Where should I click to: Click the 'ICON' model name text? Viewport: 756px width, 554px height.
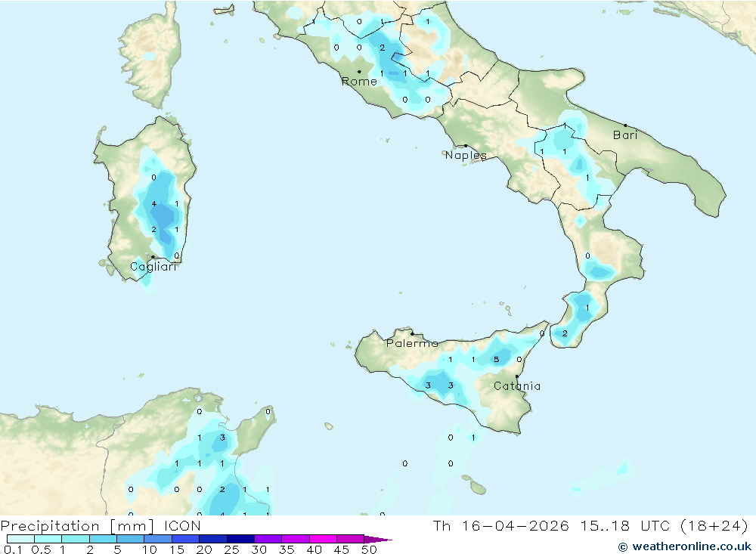point(182,525)
